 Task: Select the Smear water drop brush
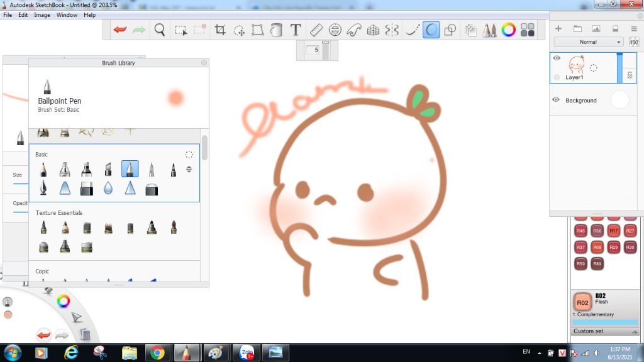(108, 188)
